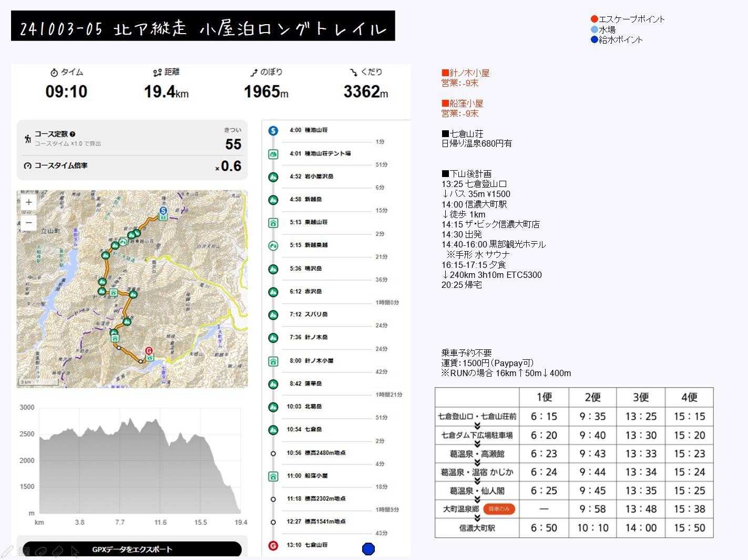This screenshot has width=748, height=560.
Task: Click the red エスケープポイント legend dot
Action: click(595, 19)
